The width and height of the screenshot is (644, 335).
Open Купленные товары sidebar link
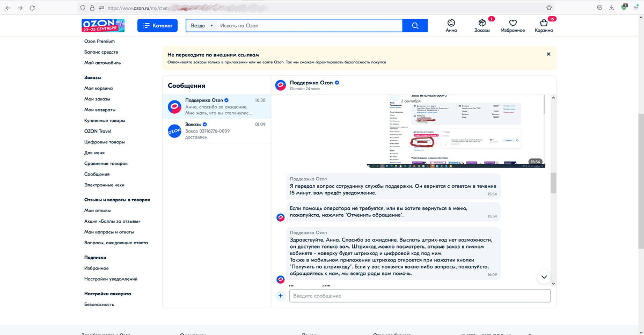(105, 120)
